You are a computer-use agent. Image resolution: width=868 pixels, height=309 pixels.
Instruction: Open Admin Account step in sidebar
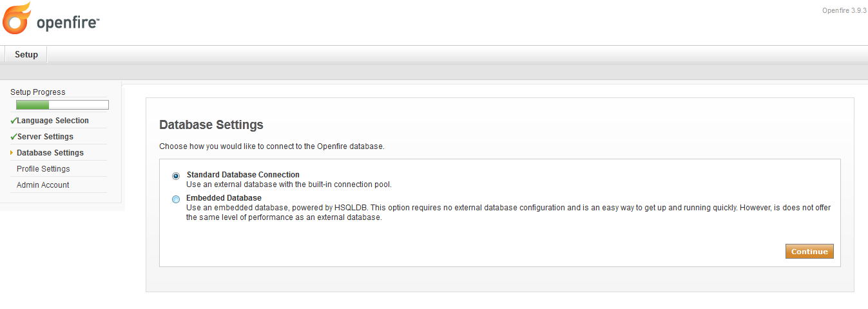43,185
